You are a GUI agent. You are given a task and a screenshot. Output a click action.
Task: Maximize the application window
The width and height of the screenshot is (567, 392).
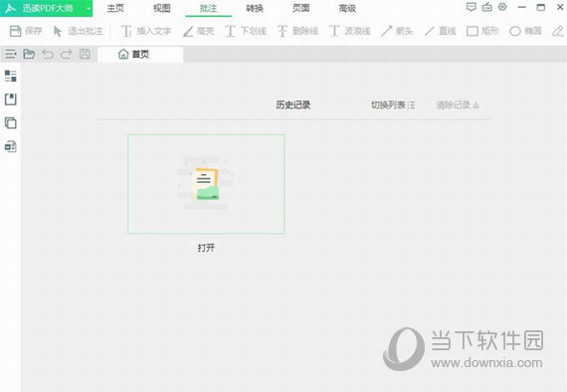(x=541, y=7)
